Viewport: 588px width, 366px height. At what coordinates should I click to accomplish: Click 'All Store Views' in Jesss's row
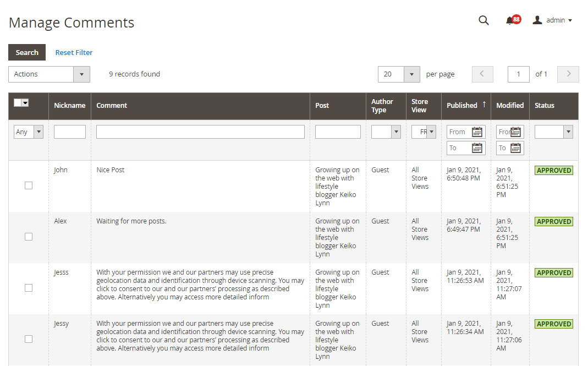point(420,280)
